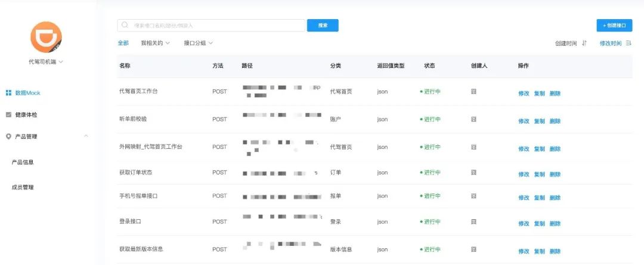Click the orange DiDi project logo
The image size is (644, 265).
46,38
